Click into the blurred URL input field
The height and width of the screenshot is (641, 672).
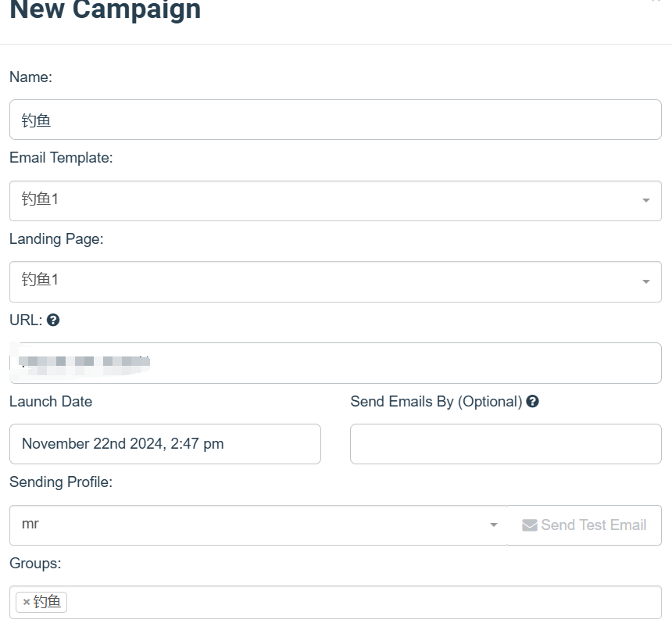tap(335, 363)
